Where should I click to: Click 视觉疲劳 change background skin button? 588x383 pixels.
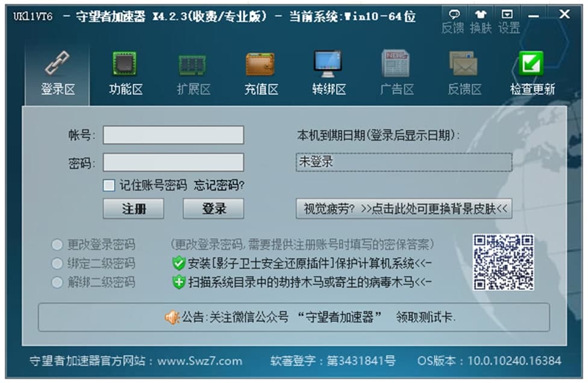pyautogui.click(x=404, y=209)
